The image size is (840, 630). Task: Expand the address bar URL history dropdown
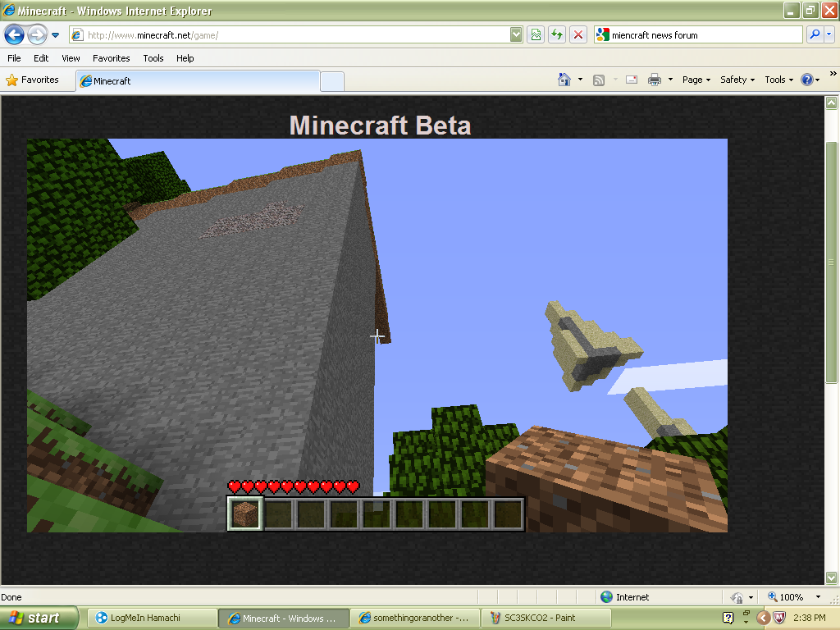[x=516, y=35]
